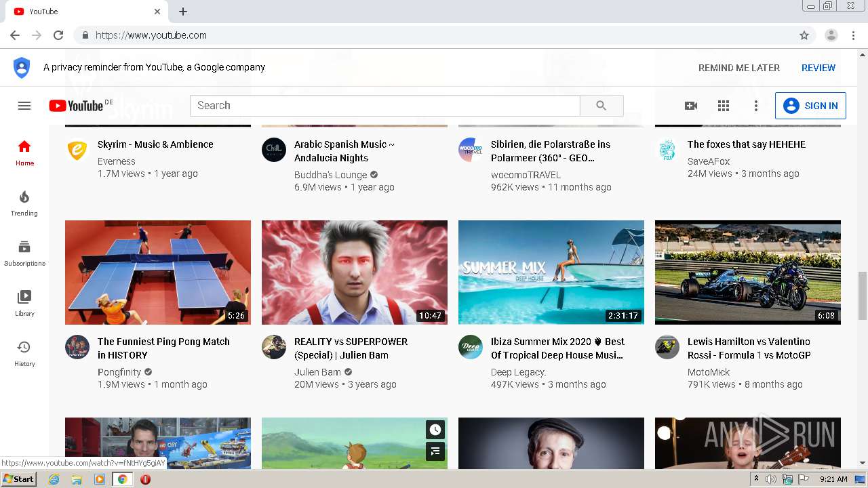The width and height of the screenshot is (868, 488).
Task: Open the settings three-dots menu next to Sign In
Action: pyautogui.click(x=756, y=106)
